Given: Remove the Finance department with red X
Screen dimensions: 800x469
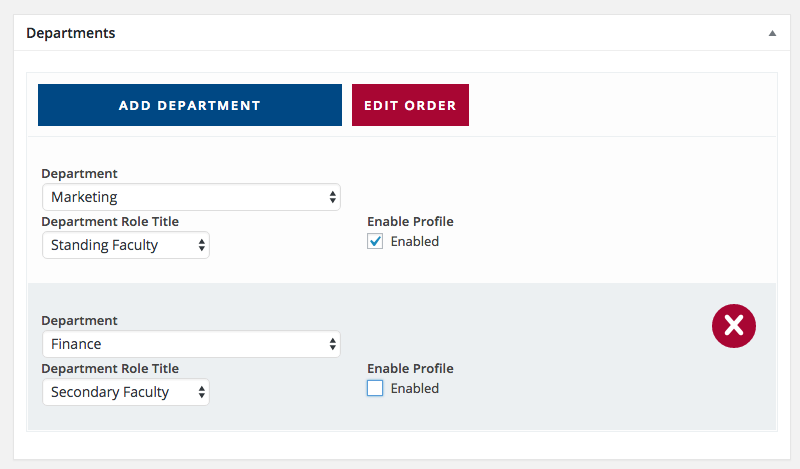Looking at the screenshot, I should point(734,326).
